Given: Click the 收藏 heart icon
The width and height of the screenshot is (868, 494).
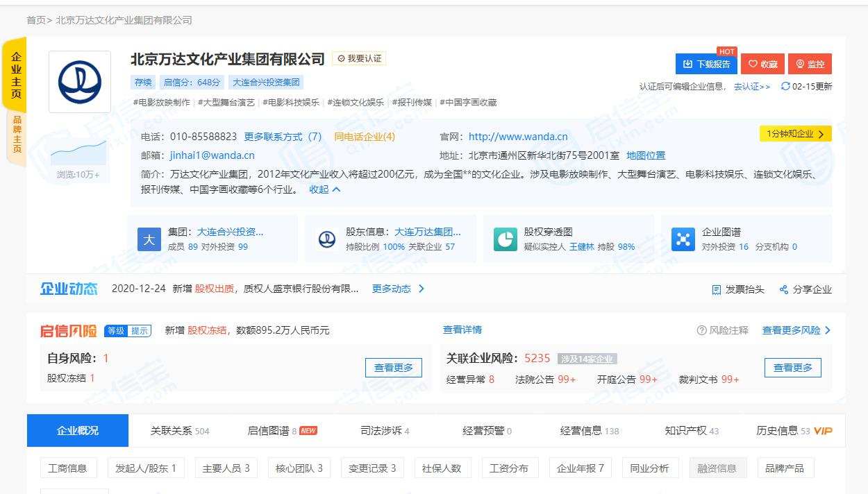Looking at the screenshot, I should pyautogui.click(x=753, y=64).
